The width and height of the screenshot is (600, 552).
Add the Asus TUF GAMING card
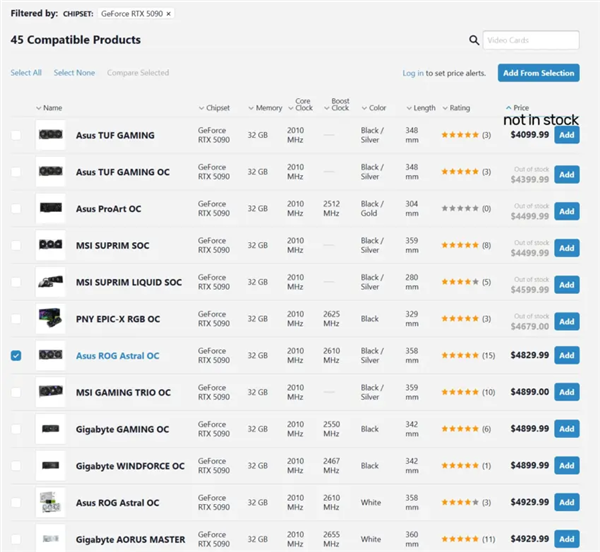coord(567,135)
